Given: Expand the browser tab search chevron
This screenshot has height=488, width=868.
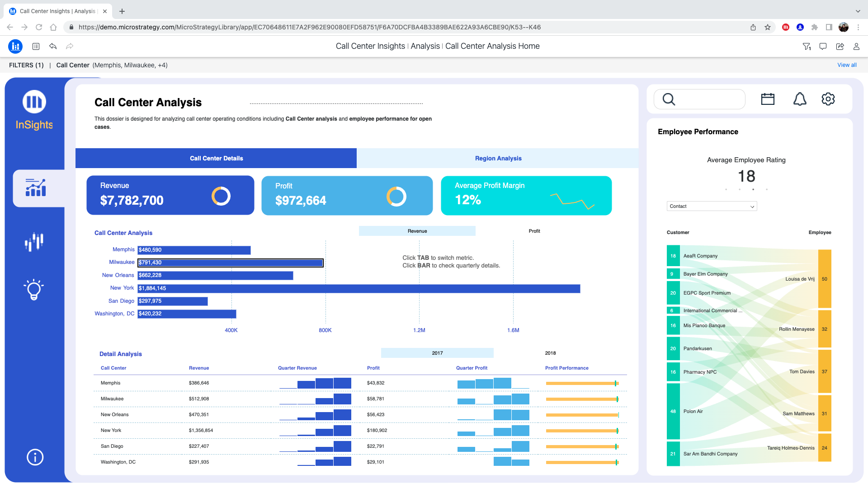Looking at the screenshot, I should 858,11.
